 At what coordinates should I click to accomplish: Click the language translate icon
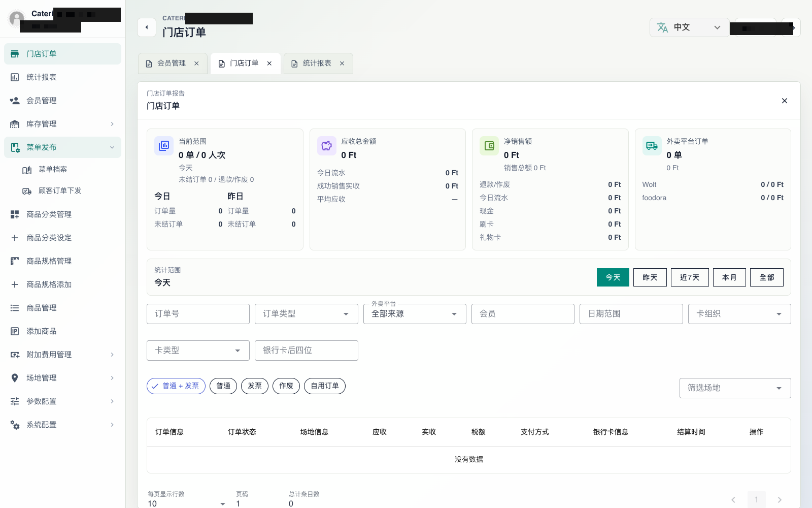click(662, 27)
